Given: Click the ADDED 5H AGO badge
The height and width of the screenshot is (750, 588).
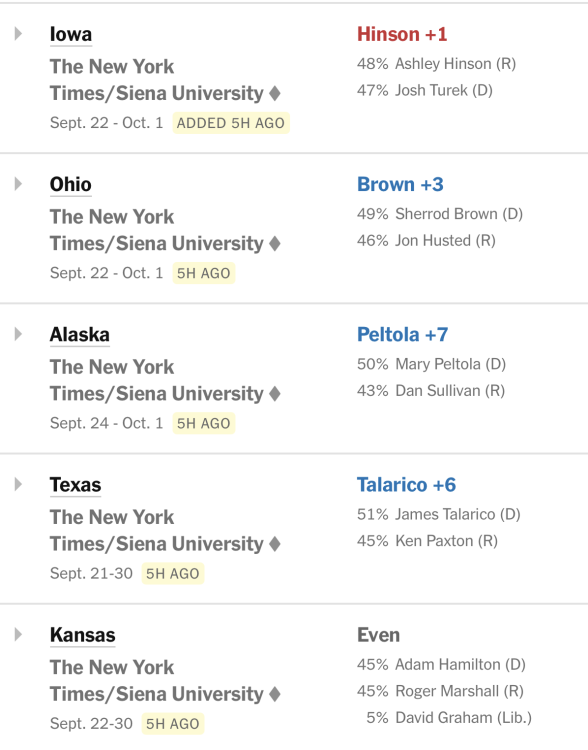Looking at the screenshot, I should coord(231,123).
